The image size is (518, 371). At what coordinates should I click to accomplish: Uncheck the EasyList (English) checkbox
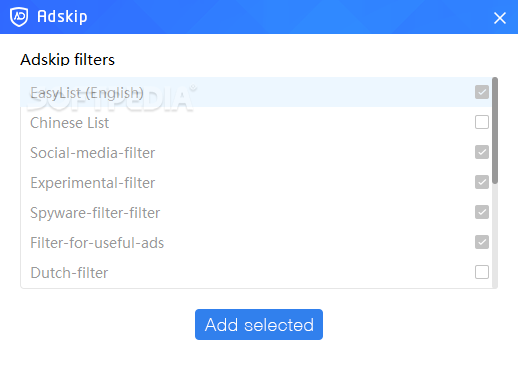pyautogui.click(x=482, y=92)
